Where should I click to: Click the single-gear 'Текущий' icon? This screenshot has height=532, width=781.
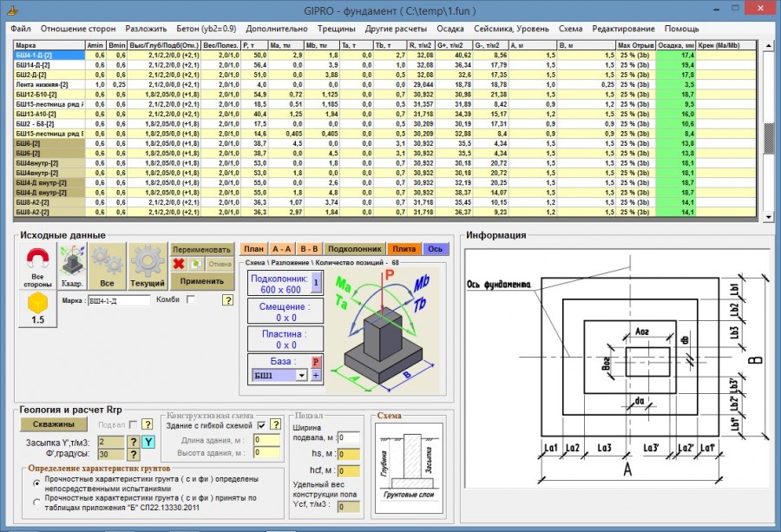[x=148, y=266]
